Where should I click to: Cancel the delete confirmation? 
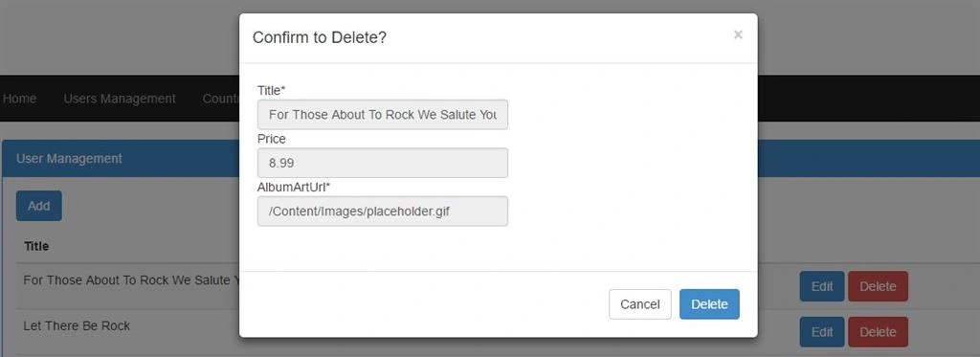coord(640,303)
